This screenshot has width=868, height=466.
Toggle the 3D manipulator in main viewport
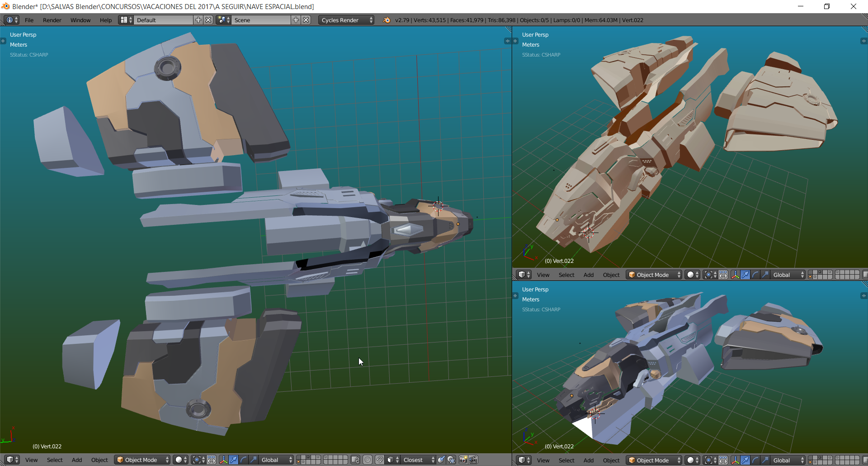point(223,460)
